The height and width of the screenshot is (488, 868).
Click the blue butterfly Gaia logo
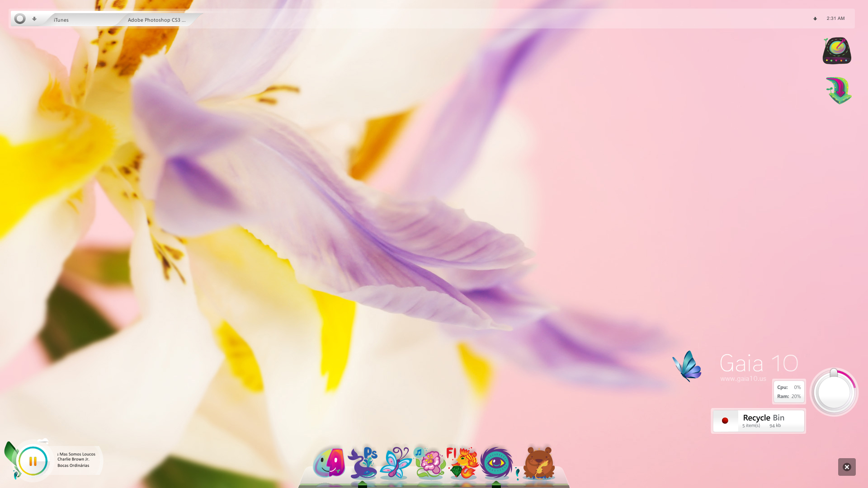pyautogui.click(x=687, y=366)
